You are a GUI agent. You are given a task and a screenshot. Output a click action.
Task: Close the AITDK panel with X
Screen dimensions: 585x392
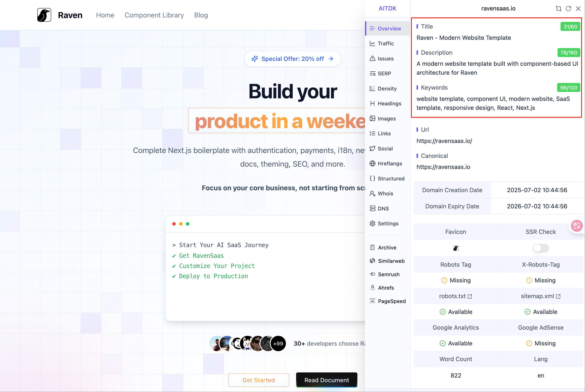tap(578, 9)
